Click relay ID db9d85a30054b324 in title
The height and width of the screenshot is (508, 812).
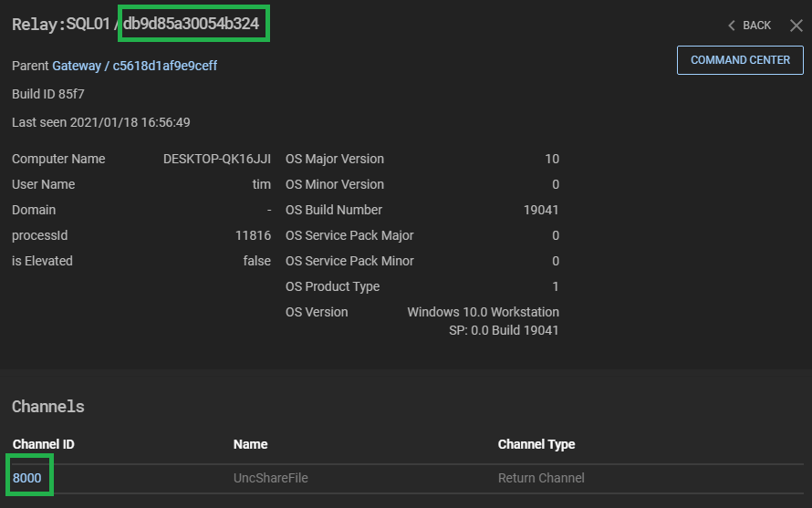point(193,25)
